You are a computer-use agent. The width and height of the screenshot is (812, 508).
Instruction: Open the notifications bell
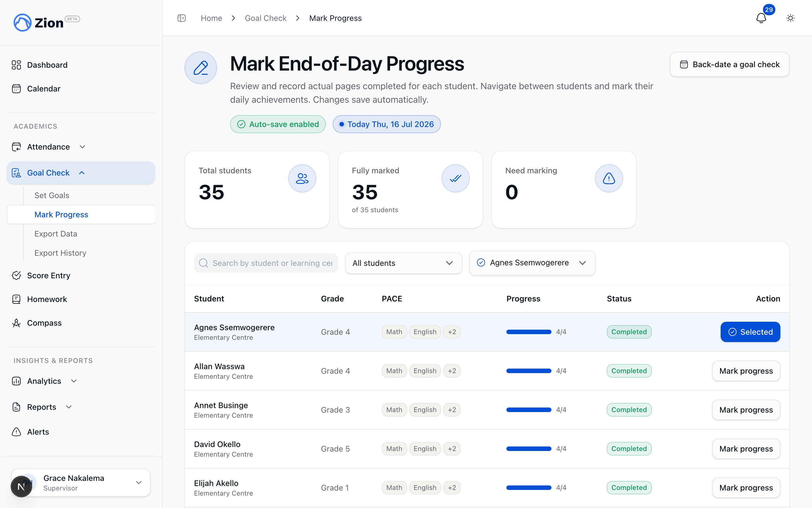click(761, 18)
